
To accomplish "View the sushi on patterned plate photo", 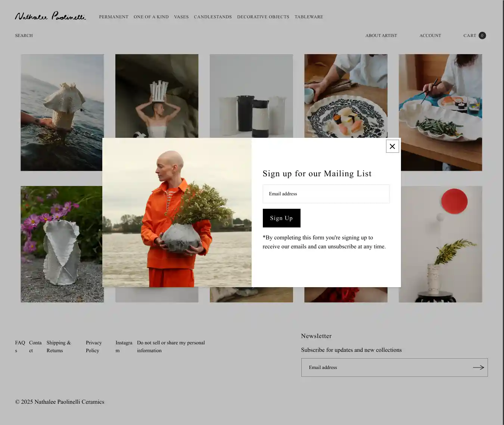I will 346,96.
